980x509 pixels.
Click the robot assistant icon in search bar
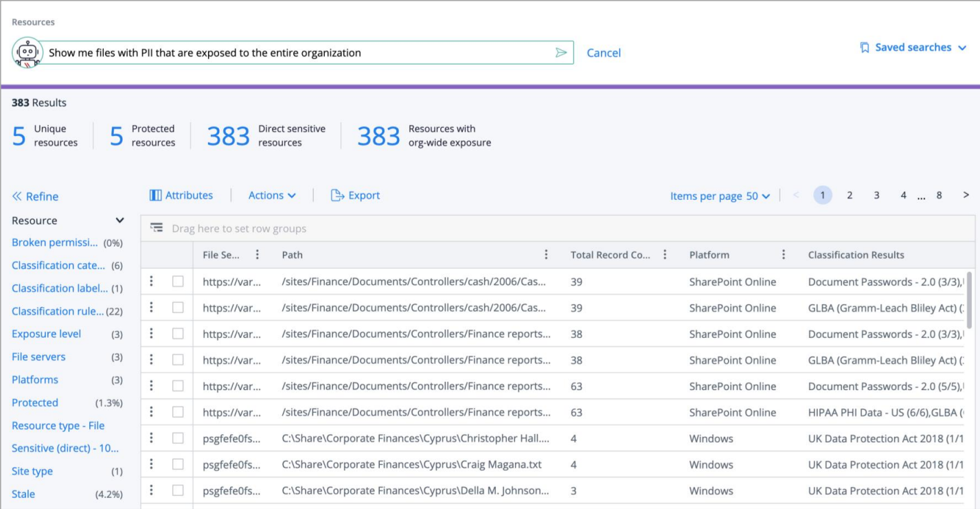pos(27,53)
